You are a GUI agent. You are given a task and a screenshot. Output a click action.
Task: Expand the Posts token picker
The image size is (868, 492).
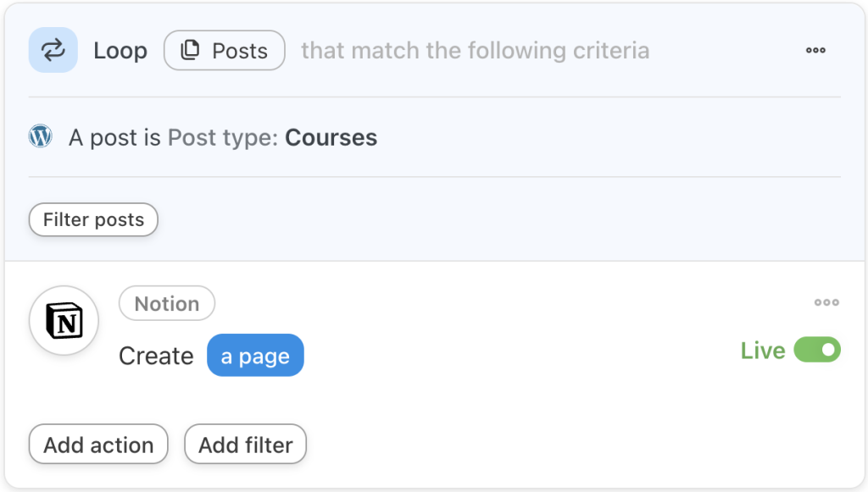tap(224, 50)
